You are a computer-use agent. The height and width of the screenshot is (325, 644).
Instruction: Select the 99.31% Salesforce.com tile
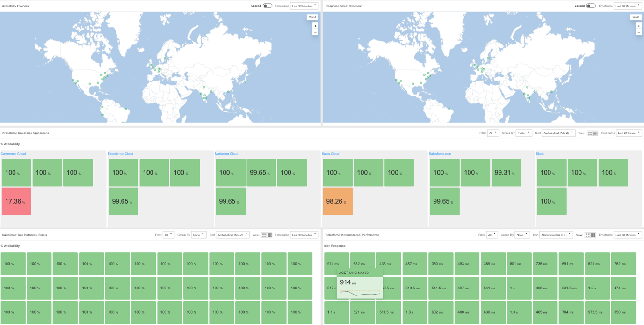pyautogui.click(x=506, y=173)
